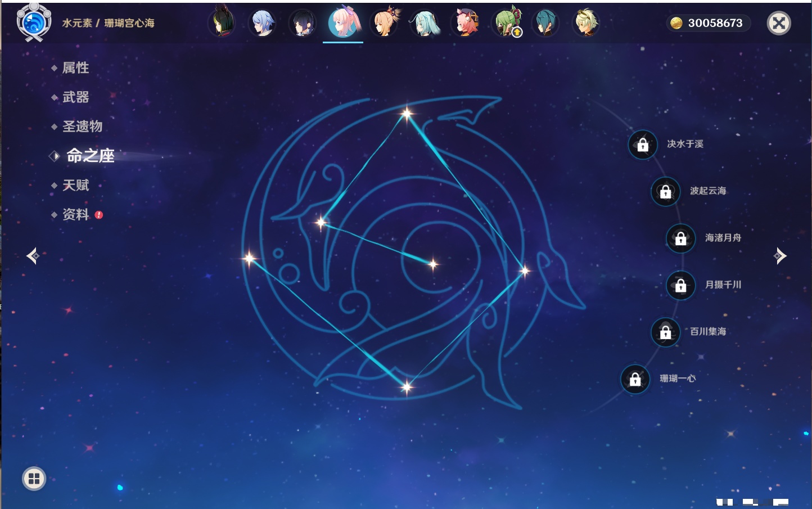Click the Mora amount 30058673
Screen dimensions: 812x509
pyautogui.click(x=715, y=23)
